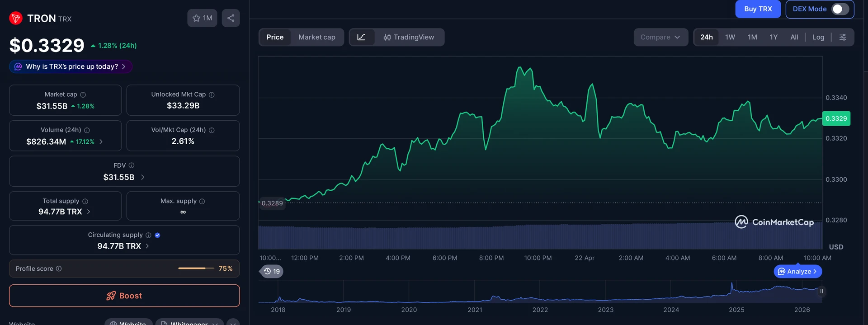
Task: Click the history events badge 19
Action: coord(272,271)
